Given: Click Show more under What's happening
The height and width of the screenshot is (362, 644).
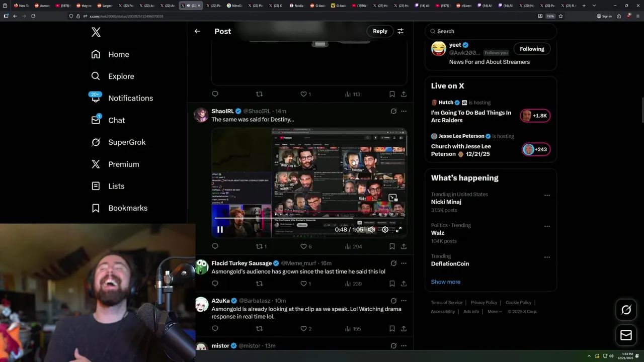Looking at the screenshot, I should (x=446, y=282).
